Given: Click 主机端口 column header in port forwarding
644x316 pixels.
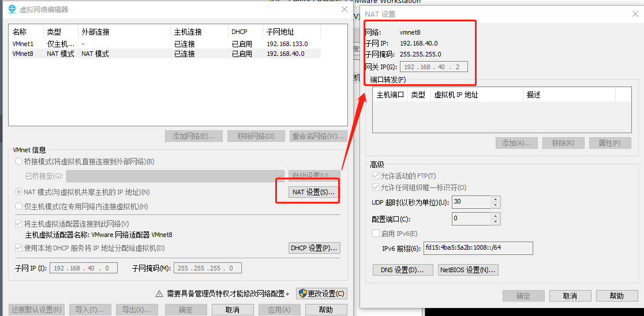Looking at the screenshot, I should coord(390,95).
